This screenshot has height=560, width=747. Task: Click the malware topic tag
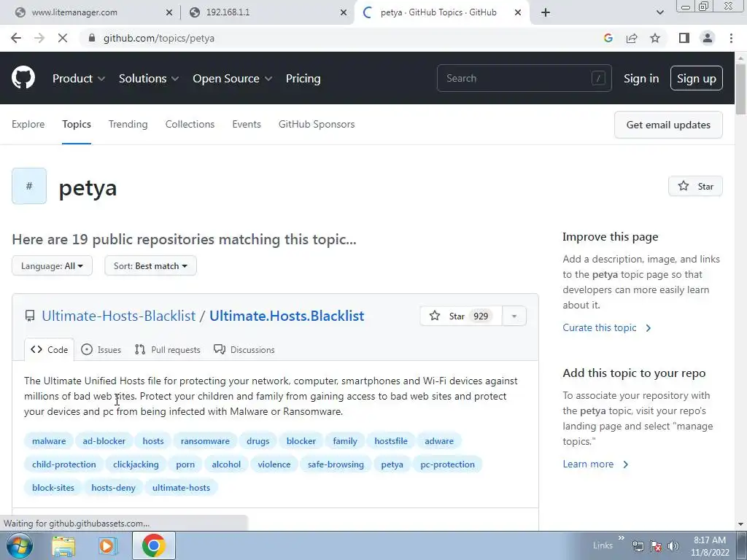pyautogui.click(x=49, y=441)
